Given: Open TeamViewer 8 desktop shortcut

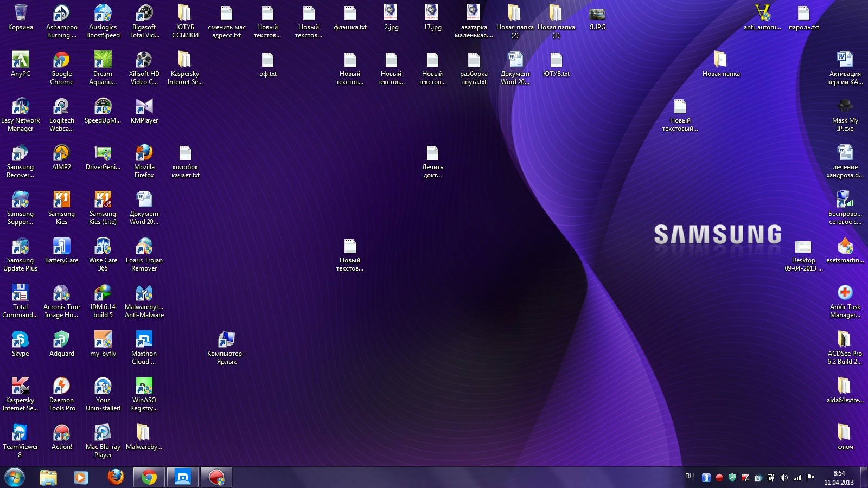Looking at the screenshot, I should coord(21,441).
